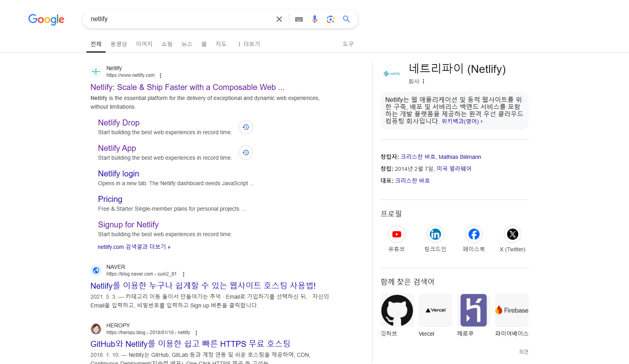Click the Google logo

[x=46, y=19]
